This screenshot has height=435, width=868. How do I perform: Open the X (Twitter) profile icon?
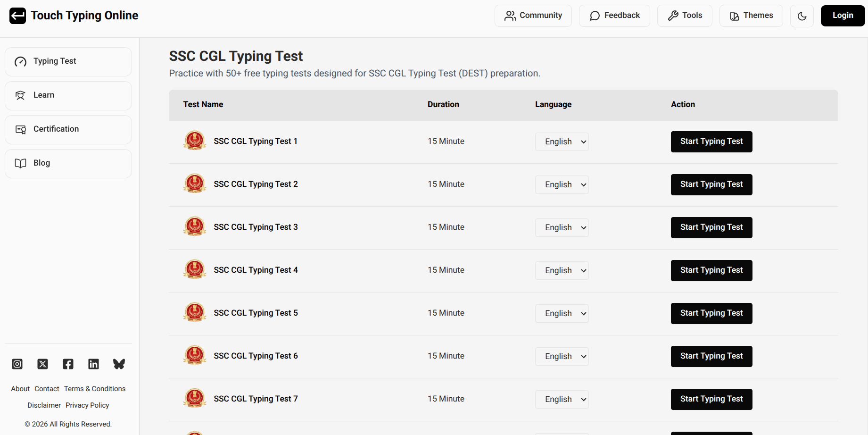coord(42,364)
